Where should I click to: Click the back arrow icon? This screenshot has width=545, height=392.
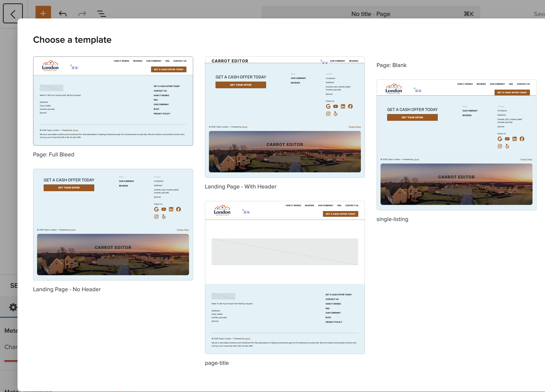point(13,14)
